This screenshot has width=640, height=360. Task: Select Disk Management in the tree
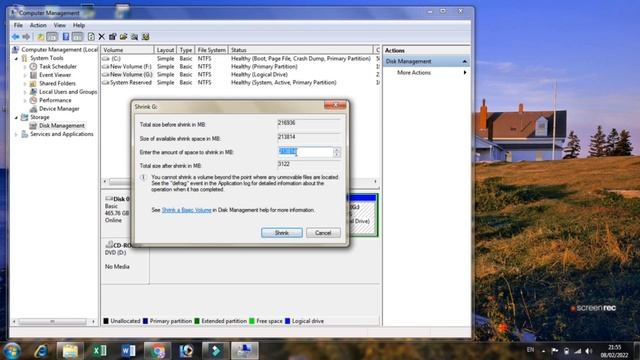[62, 126]
